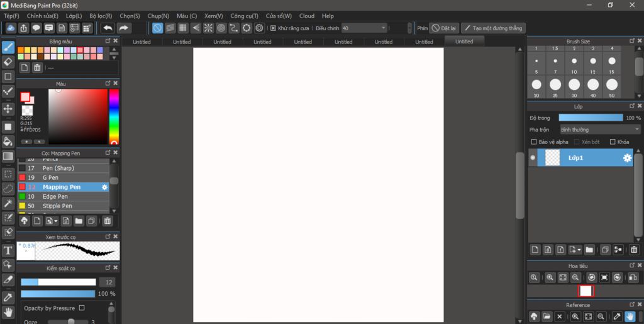
Task: Open snap settings gear icon
Action: coord(259,28)
